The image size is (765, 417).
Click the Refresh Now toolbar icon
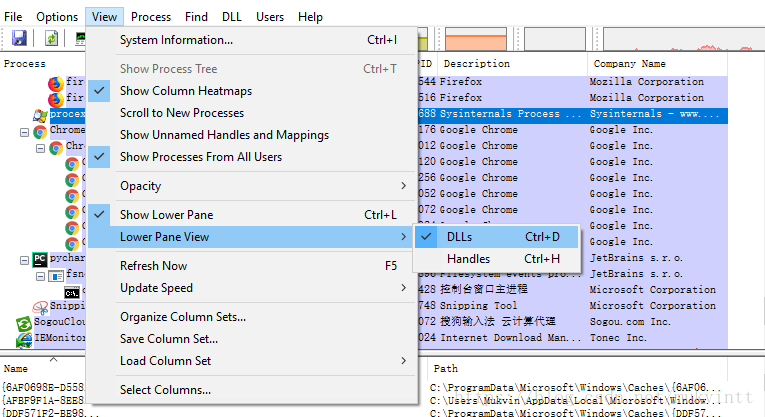point(51,38)
